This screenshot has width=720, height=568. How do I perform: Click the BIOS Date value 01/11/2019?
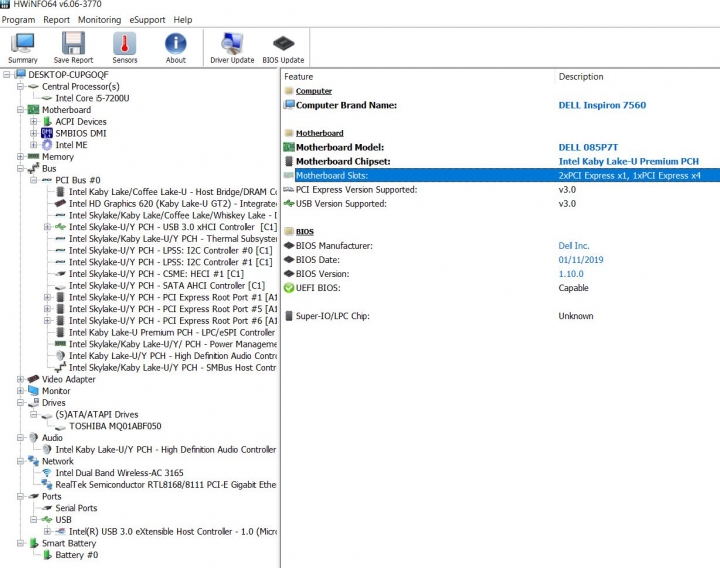click(x=581, y=260)
